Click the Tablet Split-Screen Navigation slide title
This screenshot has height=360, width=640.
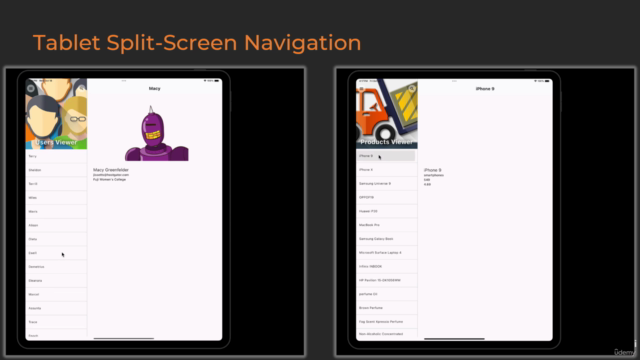pos(197,43)
